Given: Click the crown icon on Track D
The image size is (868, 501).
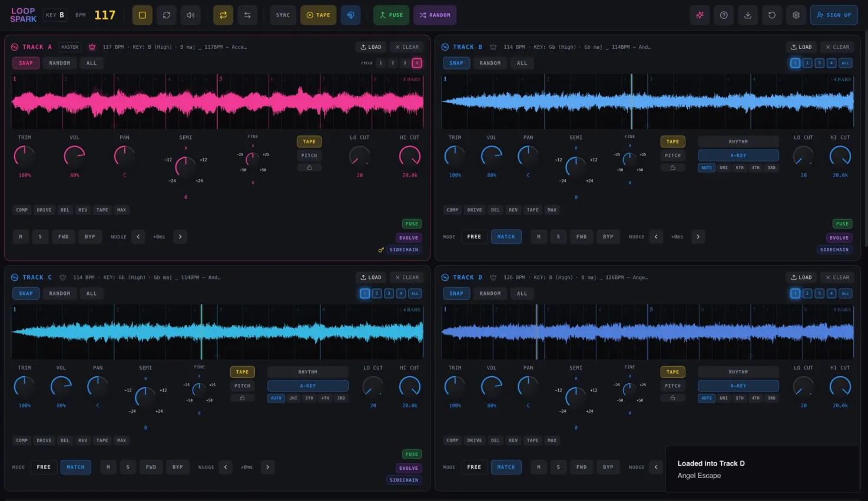Looking at the screenshot, I should (x=493, y=277).
